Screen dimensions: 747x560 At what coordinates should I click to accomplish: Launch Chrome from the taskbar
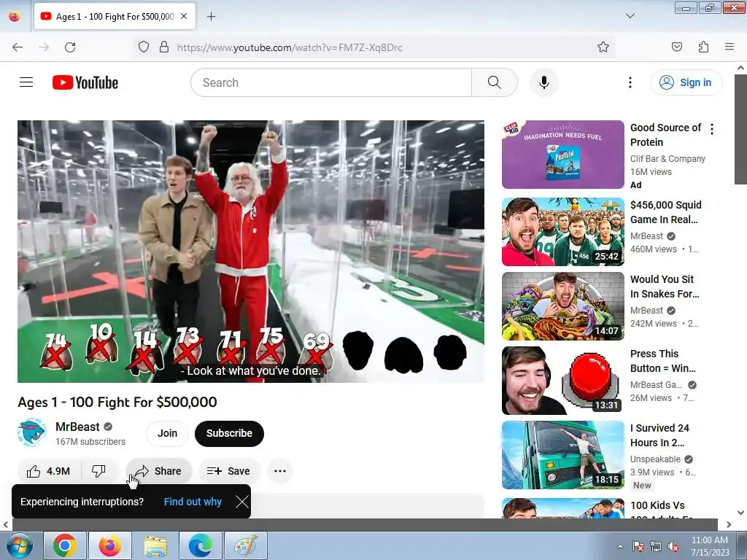65,545
